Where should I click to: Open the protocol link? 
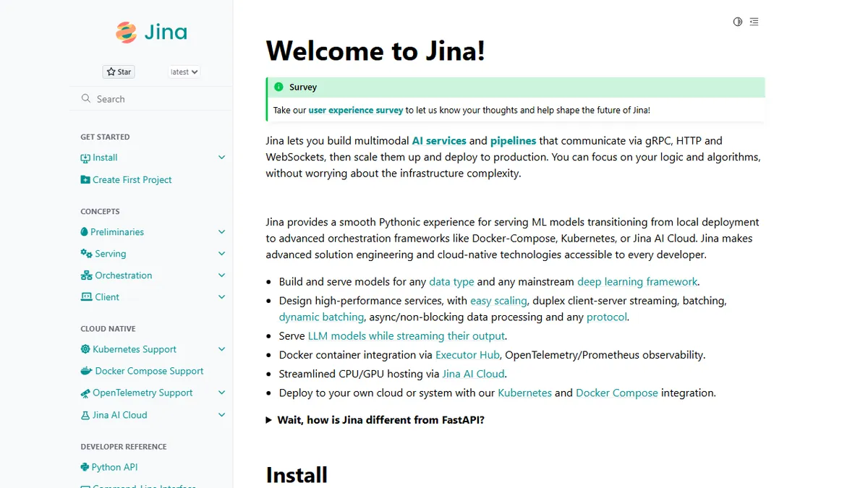tap(607, 317)
